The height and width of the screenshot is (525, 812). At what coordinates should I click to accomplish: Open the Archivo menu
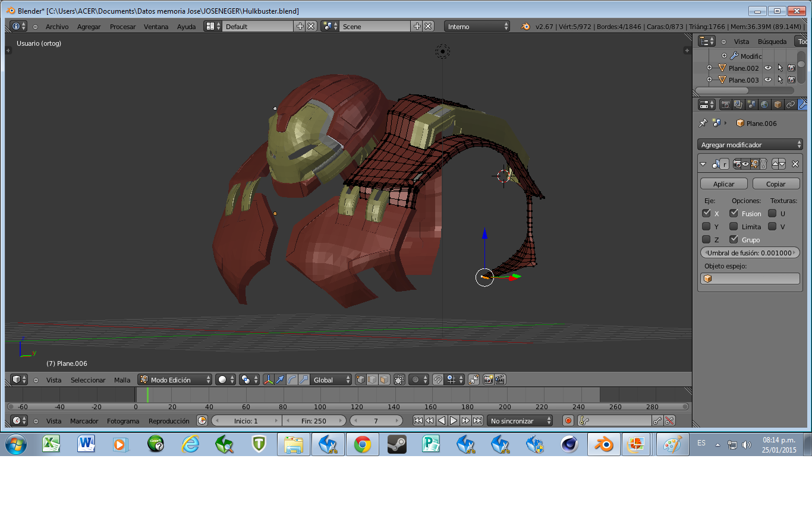tap(57, 27)
